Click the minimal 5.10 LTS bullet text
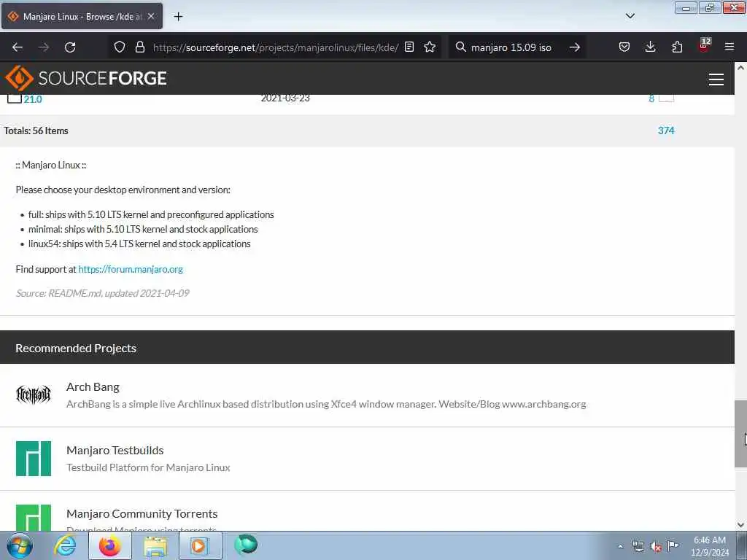The width and height of the screenshot is (747, 560). [x=143, y=230]
